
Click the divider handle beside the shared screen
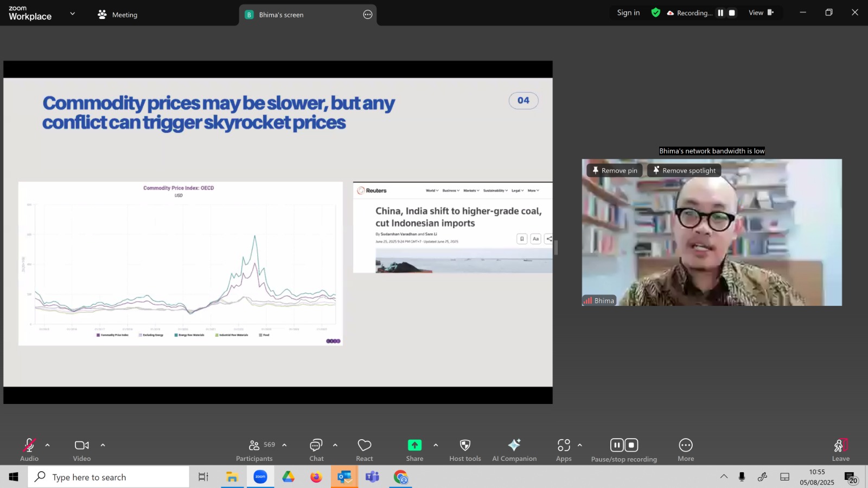coord(556,248)
